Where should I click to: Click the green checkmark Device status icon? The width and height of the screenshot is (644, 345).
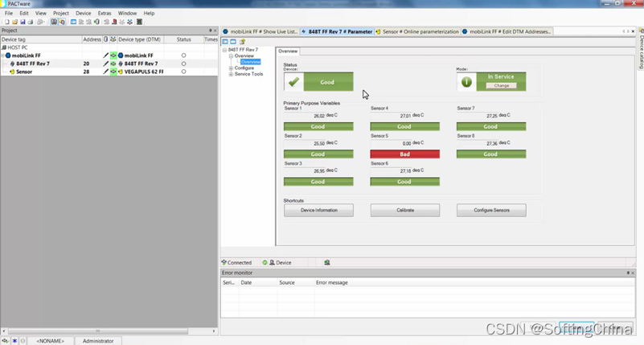[293, 81]
